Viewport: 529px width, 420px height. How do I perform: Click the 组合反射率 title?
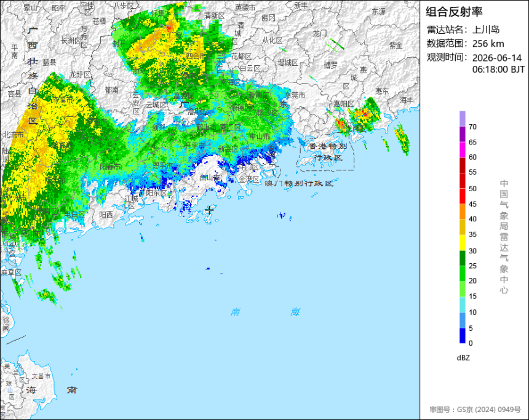(454, 12)
